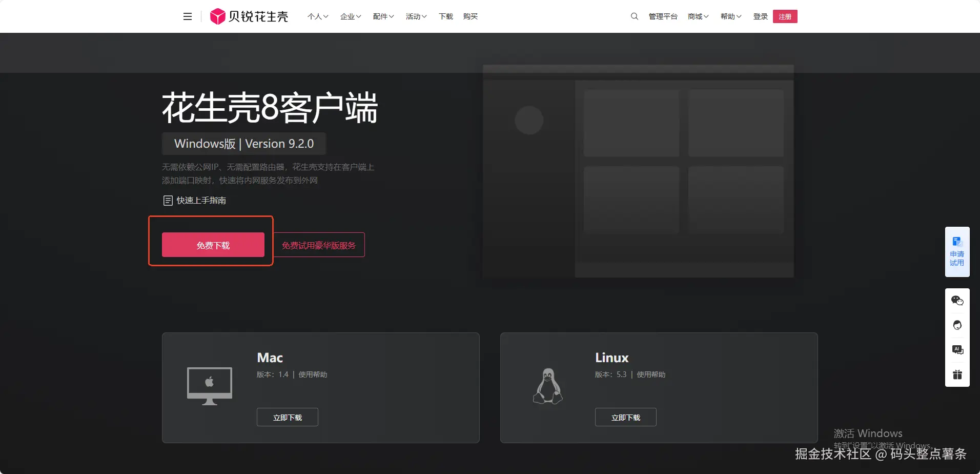Click the Windows版 | Version 9.2.0 label
Screen dimensions: 980x474
[244, 144]
